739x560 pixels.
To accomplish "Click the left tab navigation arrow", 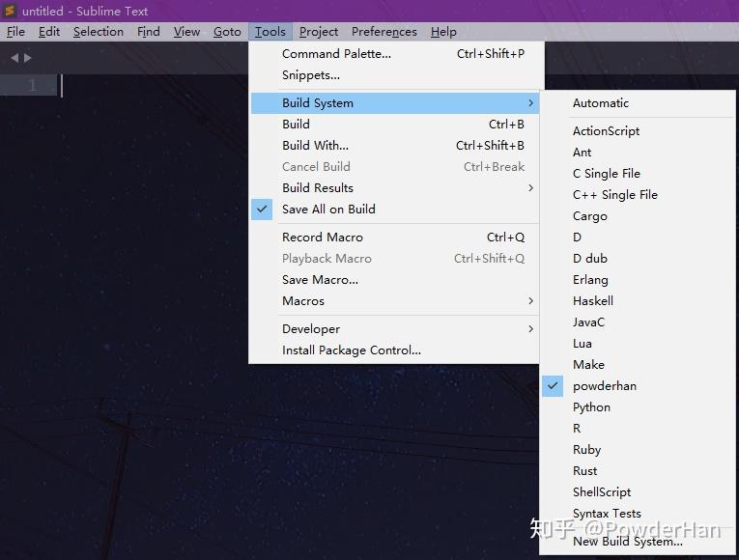I will 14,58.
